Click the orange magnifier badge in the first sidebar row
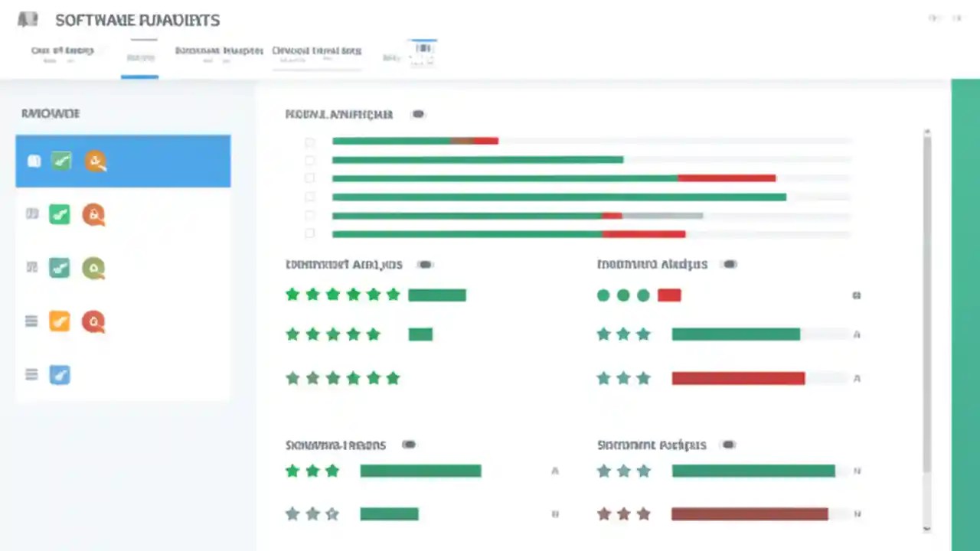Image resolution: width=980 pixels, height=551 pixels. pyautogui.click(x=95, y=161)
